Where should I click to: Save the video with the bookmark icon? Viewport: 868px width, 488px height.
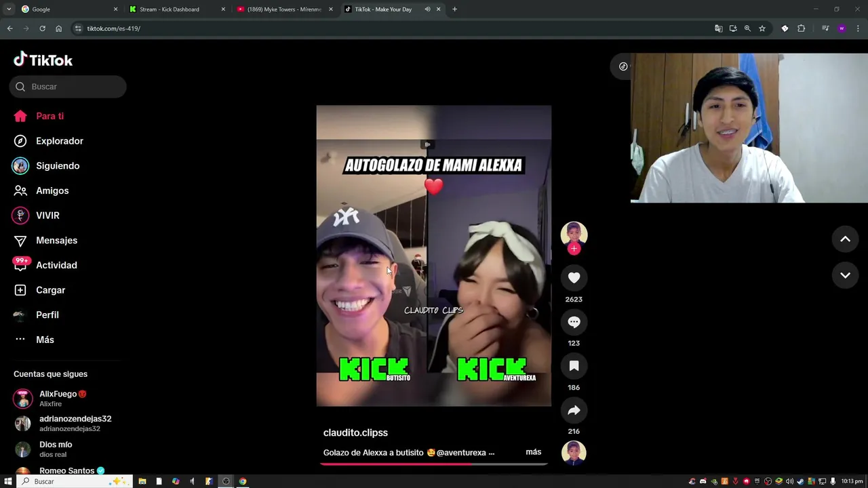(574, 366)
